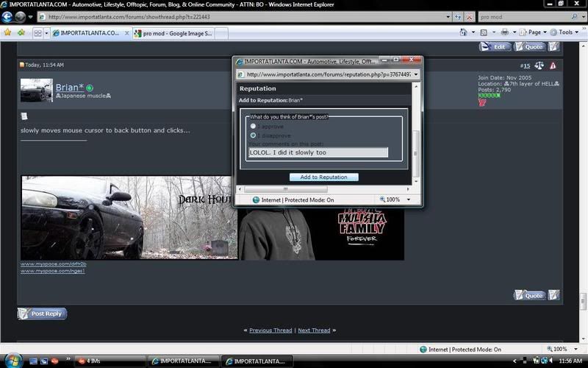Screen dimensions: 588x368
Task: Click the reputation comment text field
Action: coord(318,152)
